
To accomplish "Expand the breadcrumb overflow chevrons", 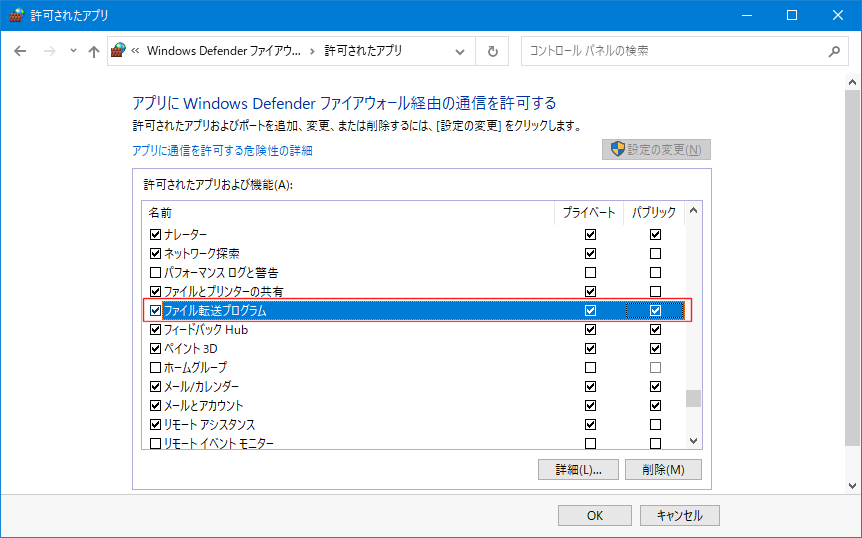I will (135, 51).
